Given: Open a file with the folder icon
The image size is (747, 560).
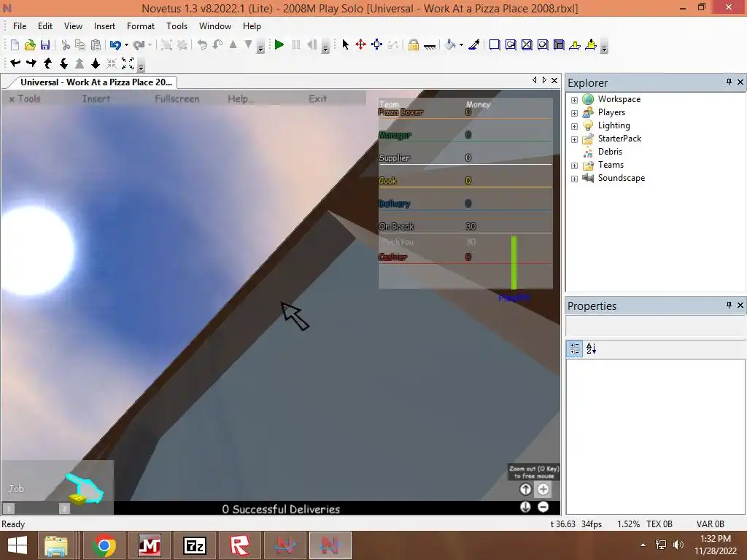Looking at the screenshot, I should [30, 44].
